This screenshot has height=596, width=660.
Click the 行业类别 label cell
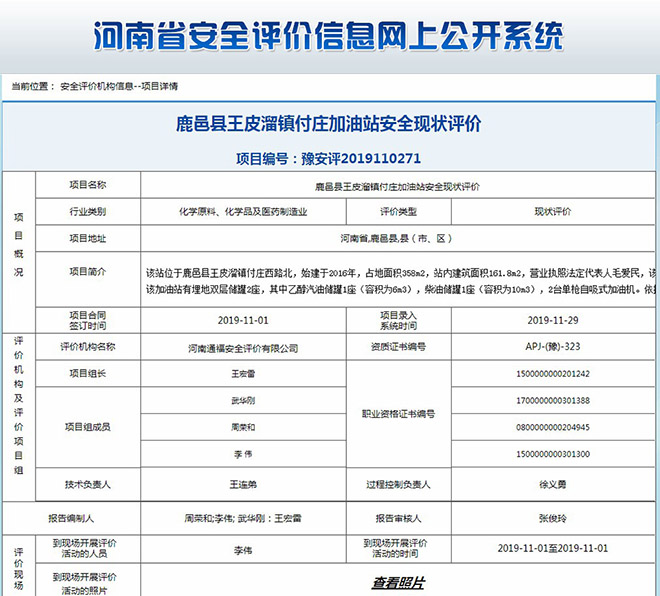click(88, 211)
